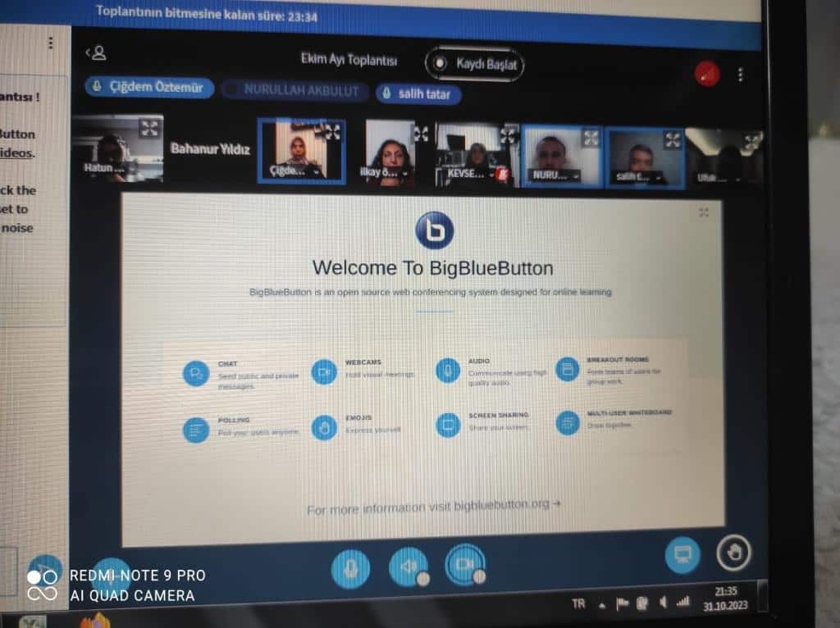Open the options menu with three dots beside the red icon
Screen dimensions: 840x628
pos(741,75)
